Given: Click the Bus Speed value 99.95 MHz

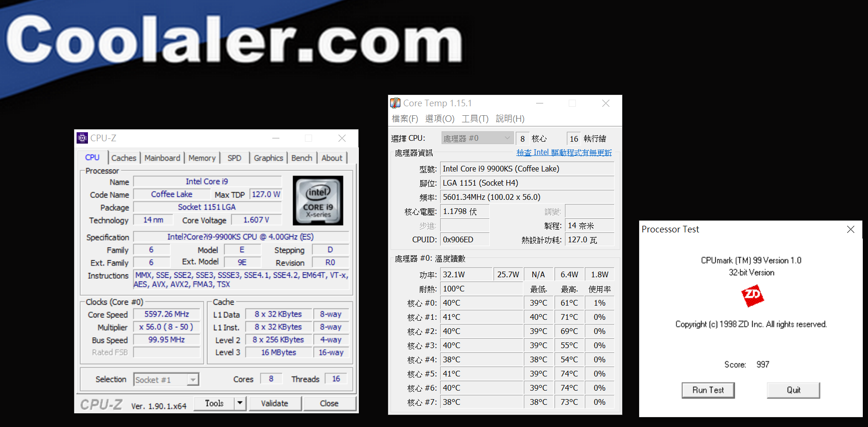Looking at the screenshot, I should click(x=166, y=340).
